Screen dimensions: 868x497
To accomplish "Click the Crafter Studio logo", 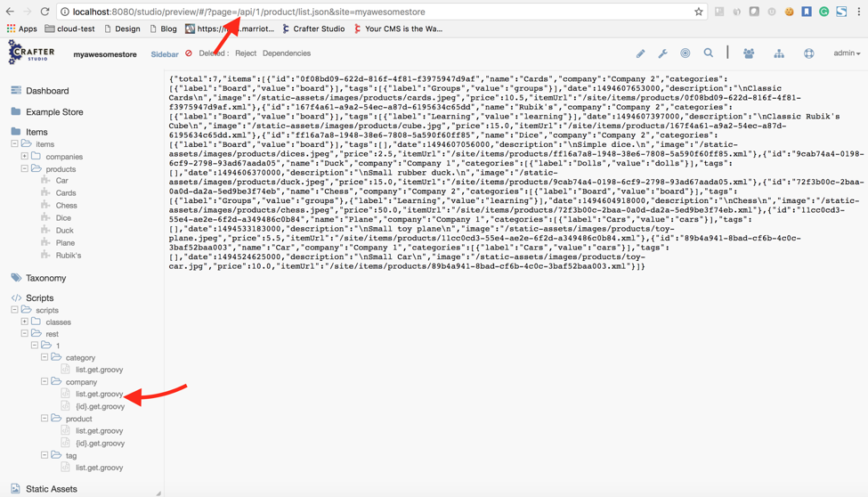I will point(31,53).
